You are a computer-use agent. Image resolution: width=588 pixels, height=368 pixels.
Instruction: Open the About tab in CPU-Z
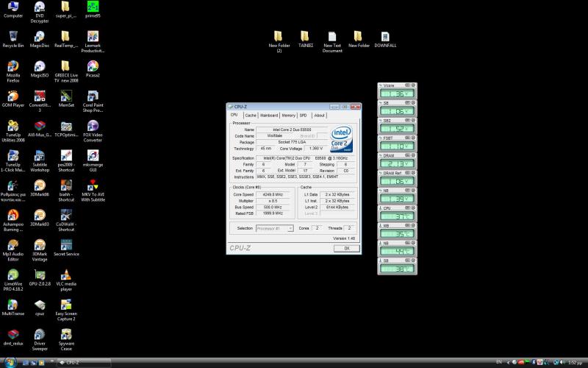pos(320,116)
